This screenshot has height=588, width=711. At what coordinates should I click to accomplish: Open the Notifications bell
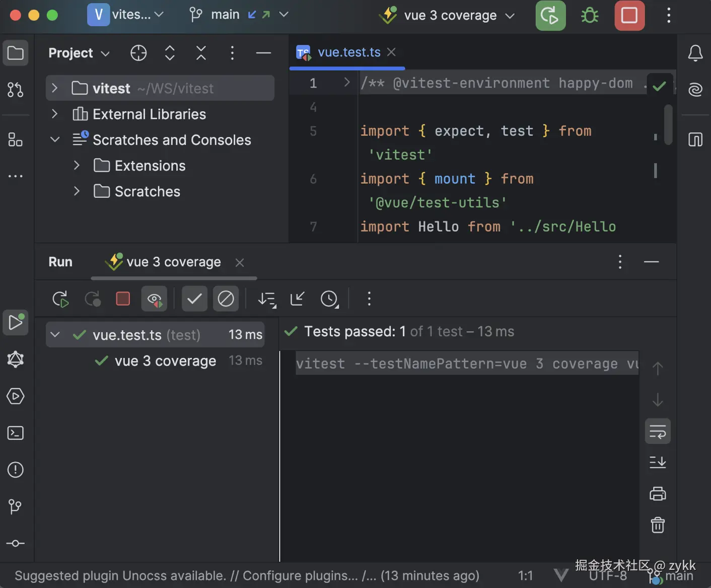coord(695,53)
